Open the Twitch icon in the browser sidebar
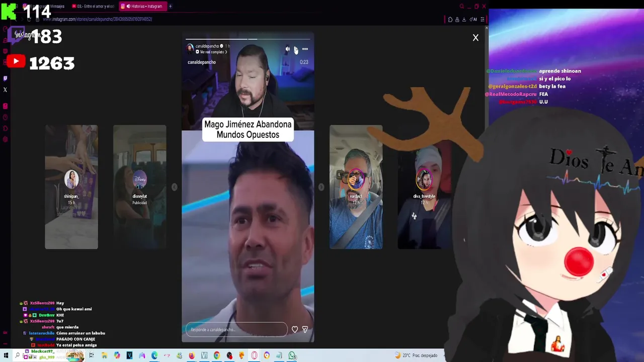This screenshot has height=362, width=644. click(5, 78)
